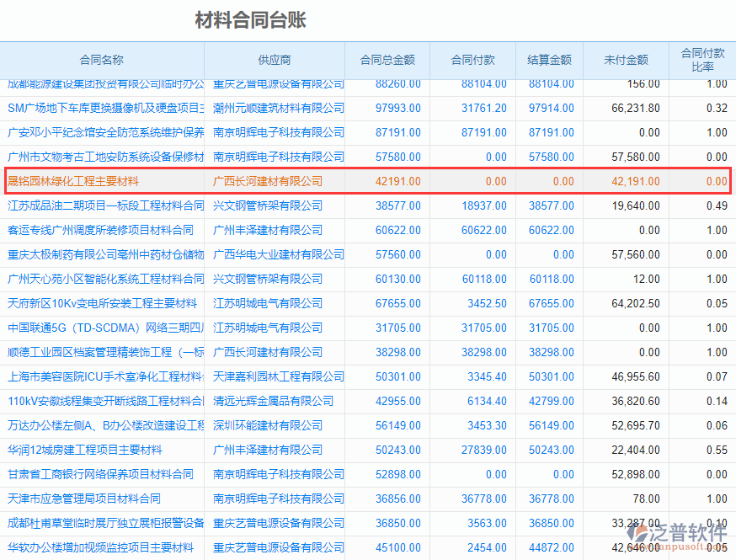Open the 华润12城房建工程项目主要材料 contract
Viewport: 736px width, 560px height.
click(x=84, y=450)
